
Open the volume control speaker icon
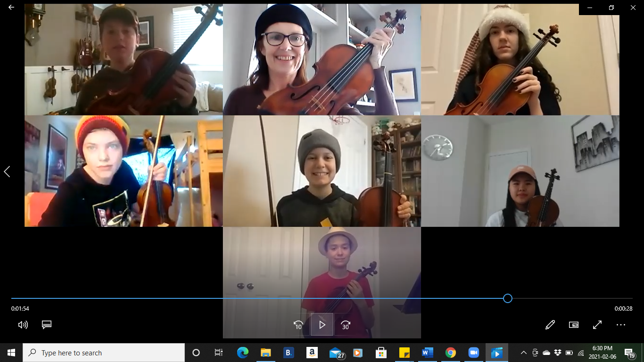click(23, 325)
